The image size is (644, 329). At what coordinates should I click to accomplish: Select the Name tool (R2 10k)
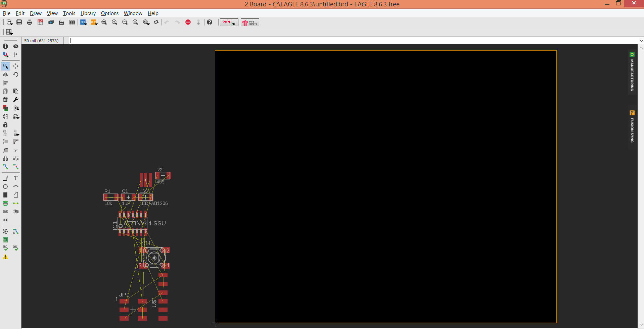coord(5,133)
